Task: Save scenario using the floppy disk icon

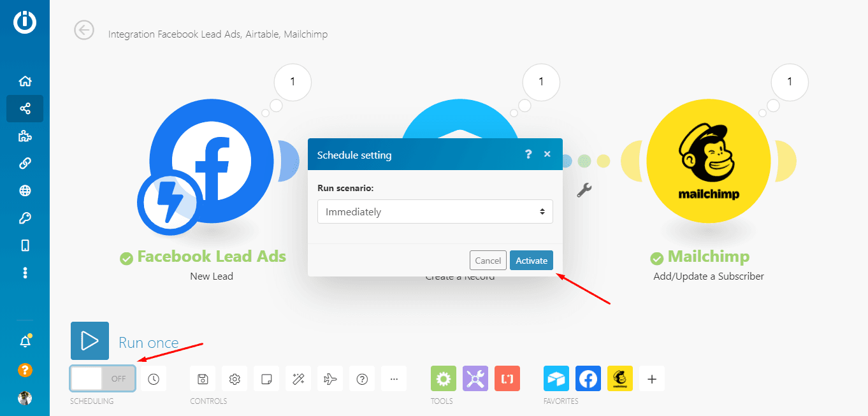Action: [203, 379]
